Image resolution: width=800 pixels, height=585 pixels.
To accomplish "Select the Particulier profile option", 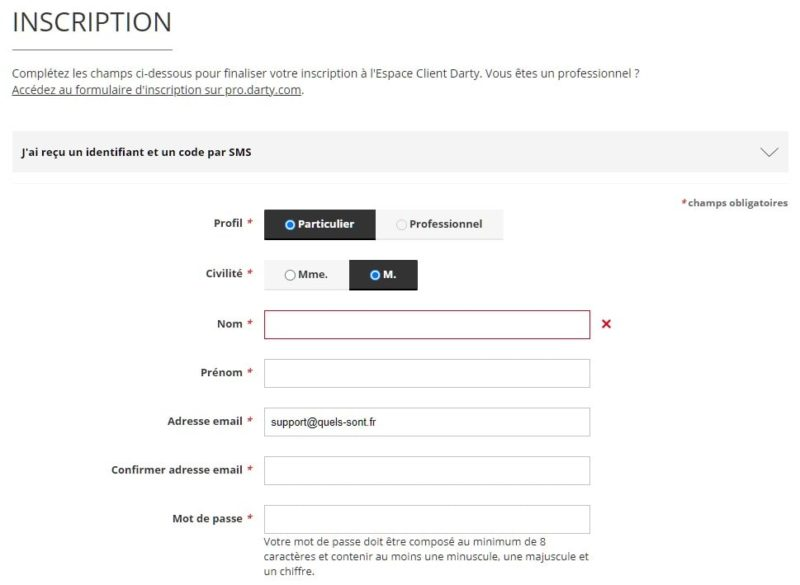I will tap(320, 224).
